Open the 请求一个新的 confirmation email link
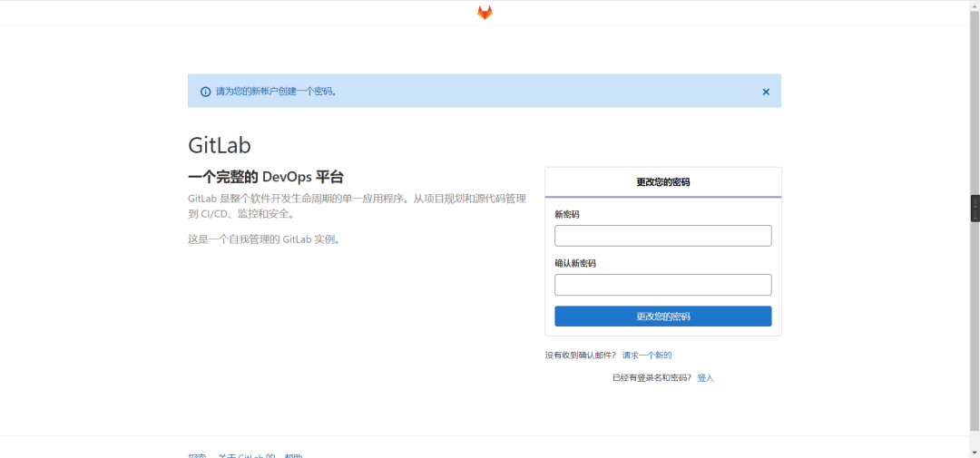 [647, 356]
